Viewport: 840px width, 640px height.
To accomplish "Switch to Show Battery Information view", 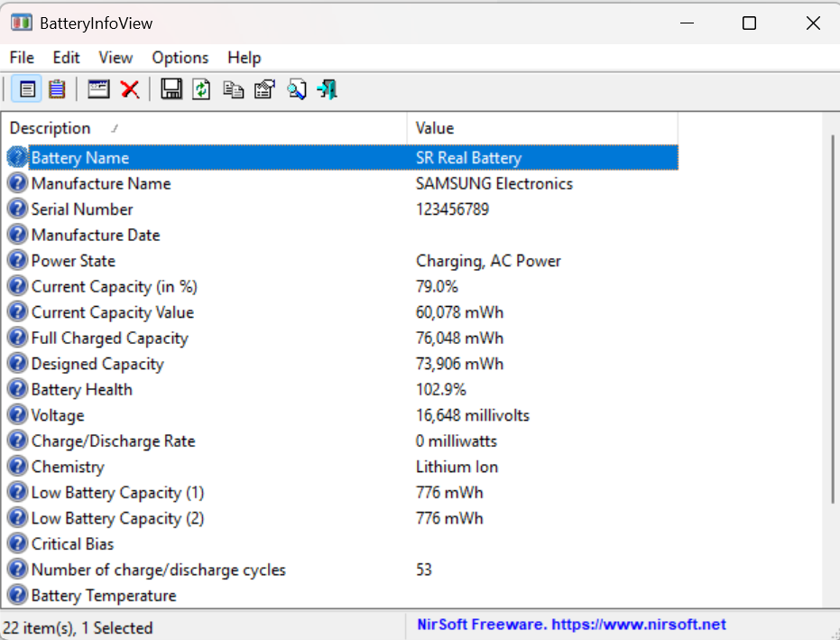I will 27,89.
